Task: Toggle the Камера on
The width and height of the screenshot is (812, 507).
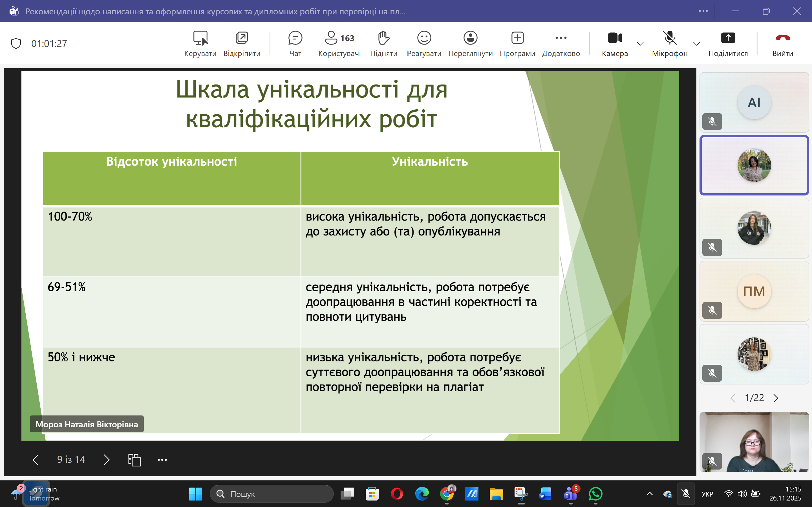Action: [x=614, y=38]
